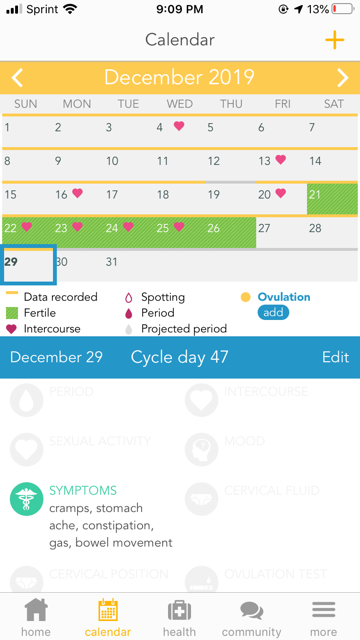Open the more menu tab
Image resolution: width=360 pixels, height=640 pixels.
tap(323, 617)
